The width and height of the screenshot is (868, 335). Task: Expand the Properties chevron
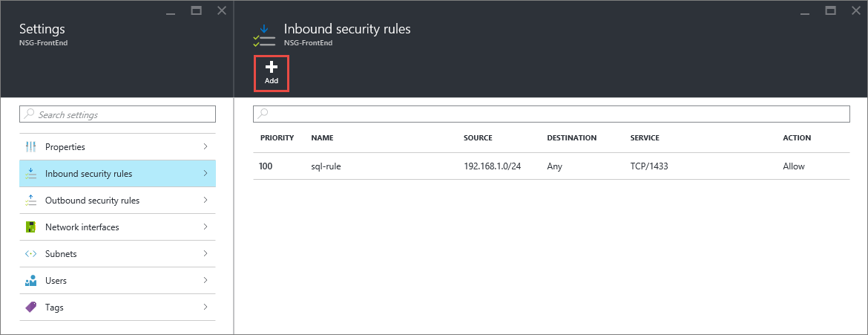coord(206,146)
